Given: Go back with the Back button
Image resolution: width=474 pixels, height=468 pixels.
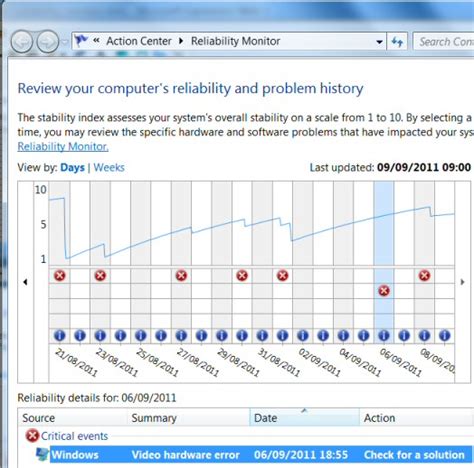Looking at the screenshot, I should click(22, 42).
